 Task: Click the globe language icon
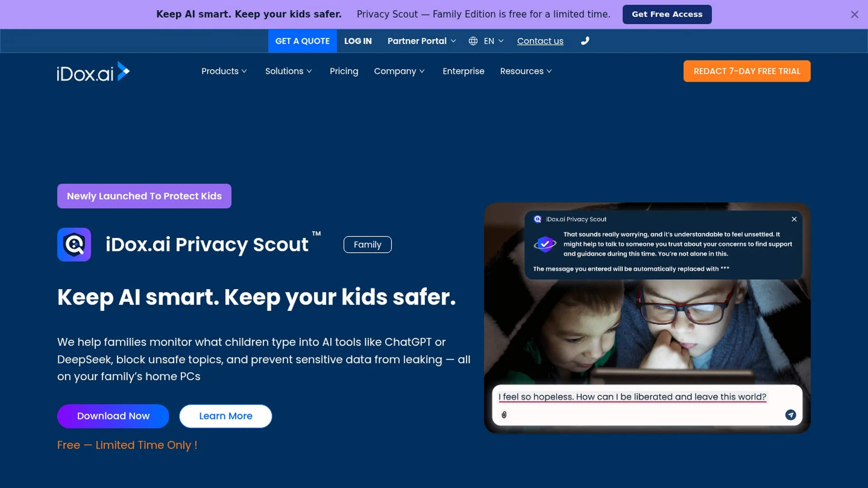click(x=473, y=41)
